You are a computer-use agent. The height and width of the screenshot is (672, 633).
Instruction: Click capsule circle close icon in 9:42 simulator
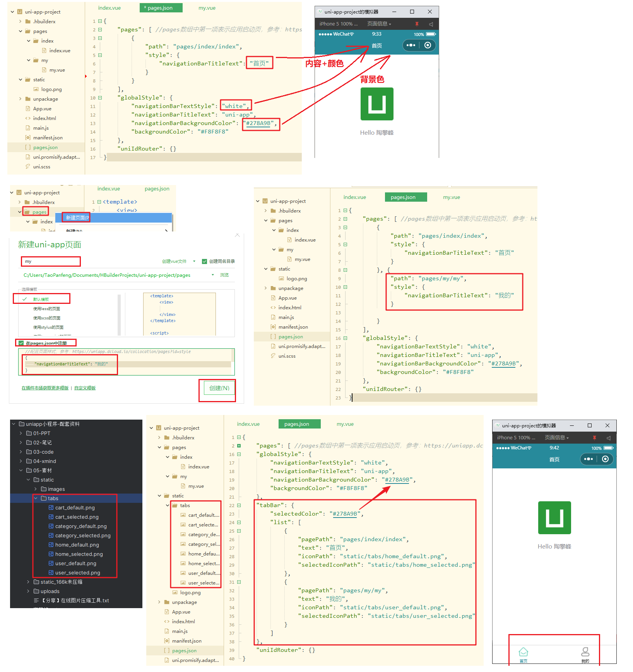(605, 459)
